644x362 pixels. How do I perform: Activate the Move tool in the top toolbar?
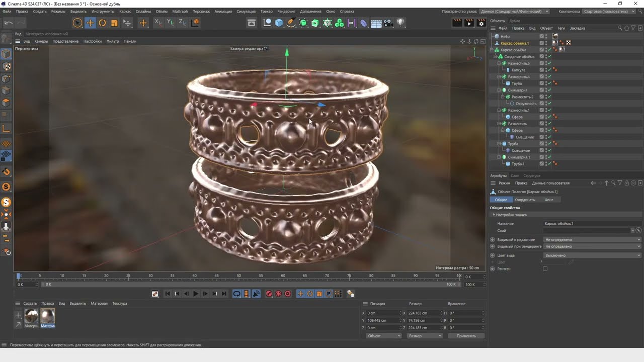pyautogui.click(x=90, y=23)
